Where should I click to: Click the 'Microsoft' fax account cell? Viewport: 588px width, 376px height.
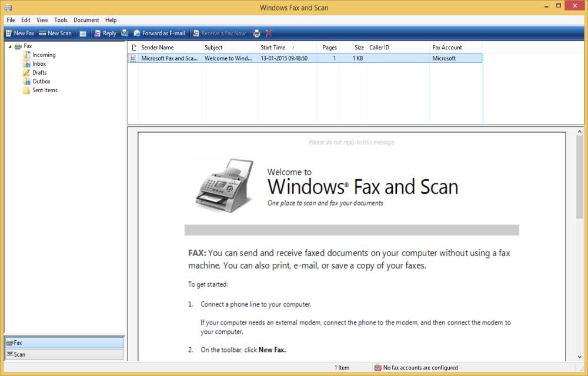pos(444,58)
